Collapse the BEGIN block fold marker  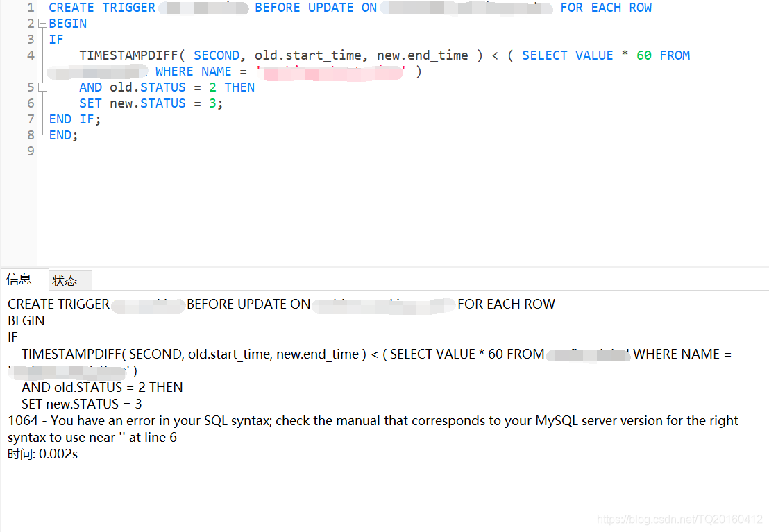point(42,24)
